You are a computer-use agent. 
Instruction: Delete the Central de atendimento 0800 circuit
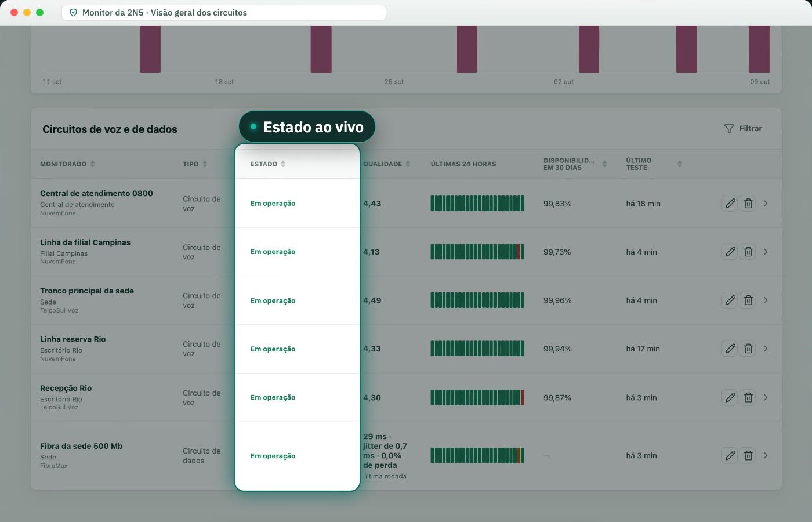[748, 204]
